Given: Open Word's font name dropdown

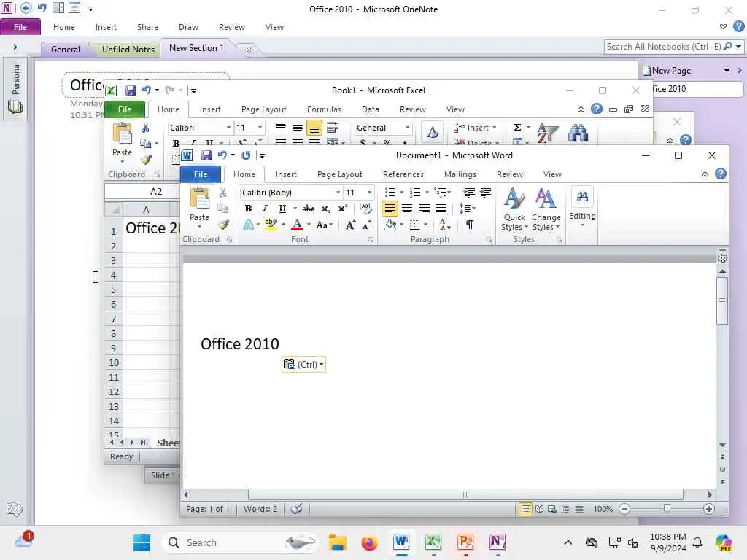Looking at the screenshot, I should 338,192.
